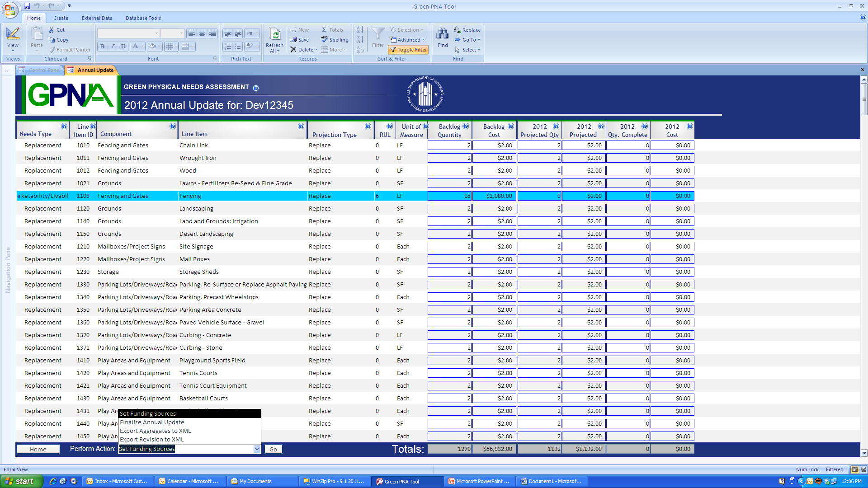Switch to the External Data tab
868x488 pixels.
tap(97, 18)
